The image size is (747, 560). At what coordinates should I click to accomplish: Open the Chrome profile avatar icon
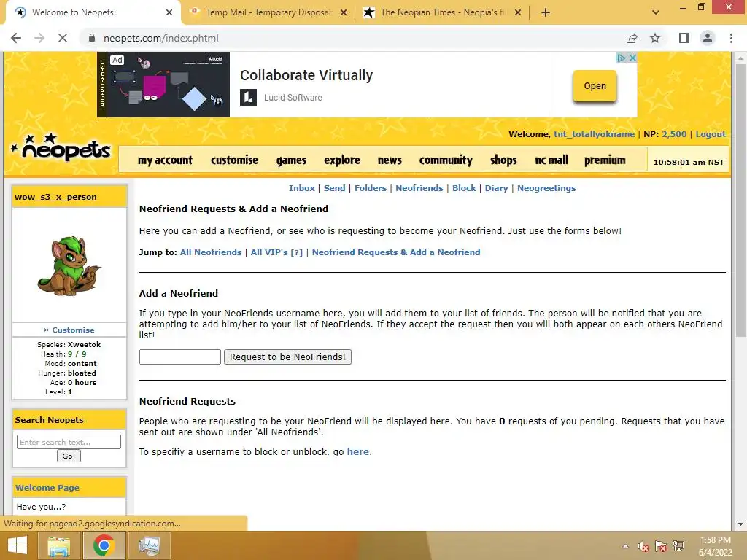pyautogui.click(x=708, y=38)
